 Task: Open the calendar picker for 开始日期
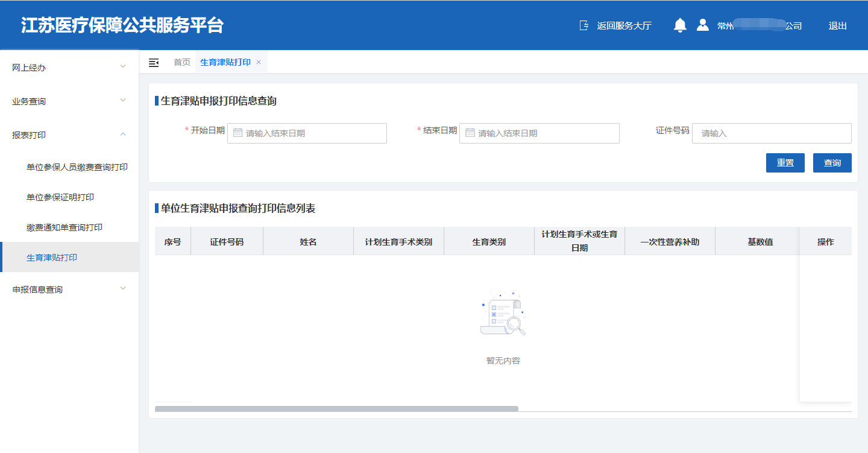pos(237,133)
